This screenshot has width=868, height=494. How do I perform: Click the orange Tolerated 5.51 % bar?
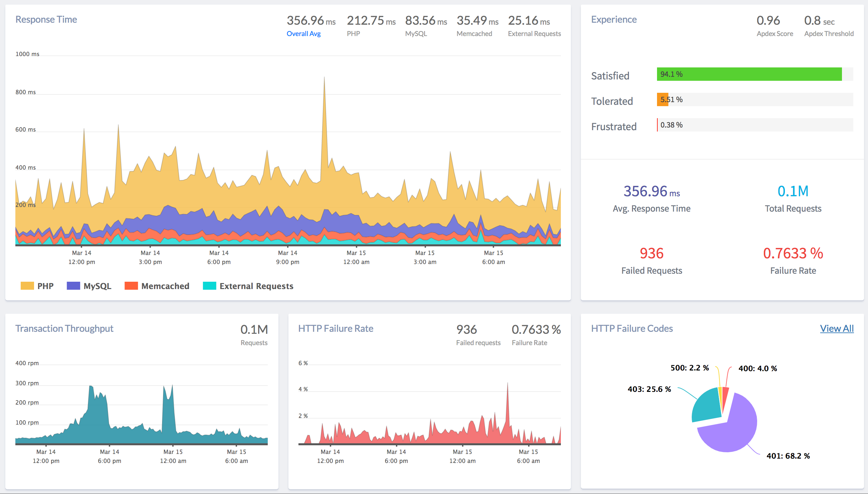[x=662, y=99]
